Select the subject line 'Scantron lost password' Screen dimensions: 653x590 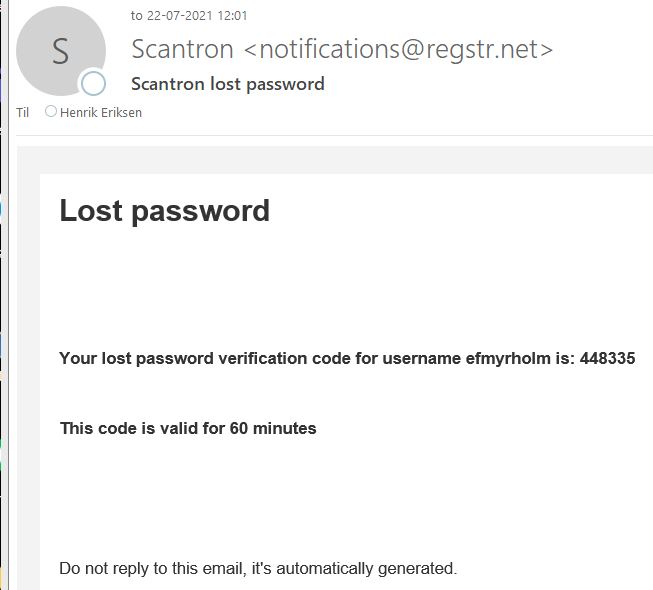coord(228,84)
